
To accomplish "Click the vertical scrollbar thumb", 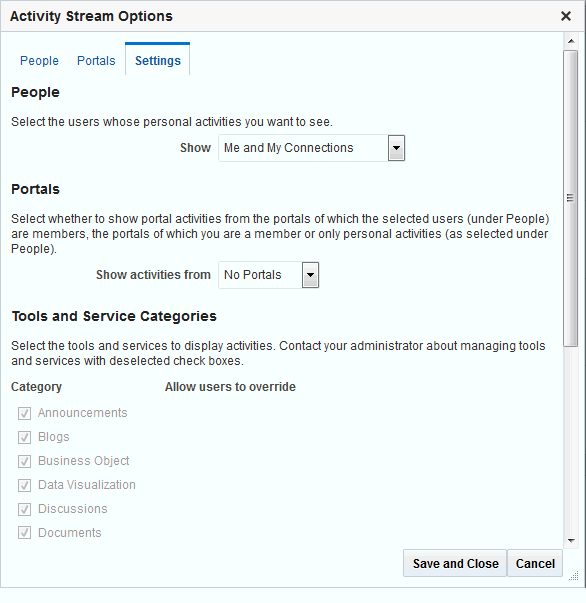I will [571, 198].
